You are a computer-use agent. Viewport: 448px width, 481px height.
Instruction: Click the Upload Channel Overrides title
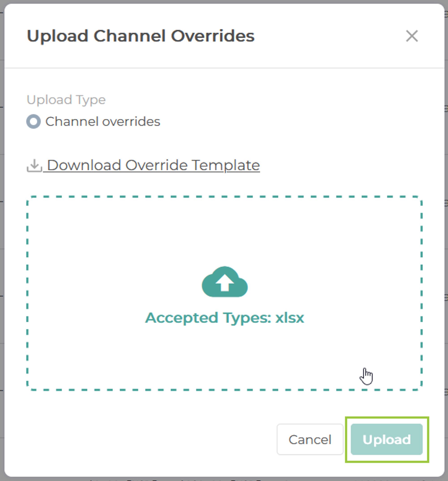click(x=140, y=36)
